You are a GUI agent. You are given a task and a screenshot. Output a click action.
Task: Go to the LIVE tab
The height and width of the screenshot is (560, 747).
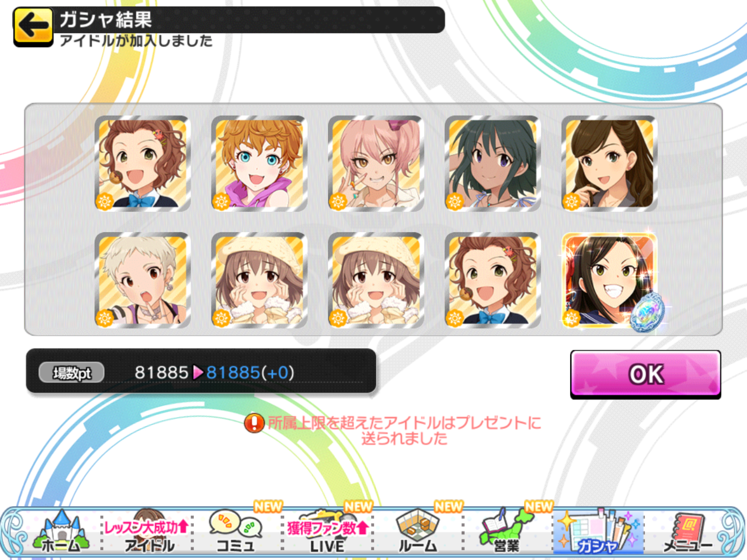(x=327, y=531)
